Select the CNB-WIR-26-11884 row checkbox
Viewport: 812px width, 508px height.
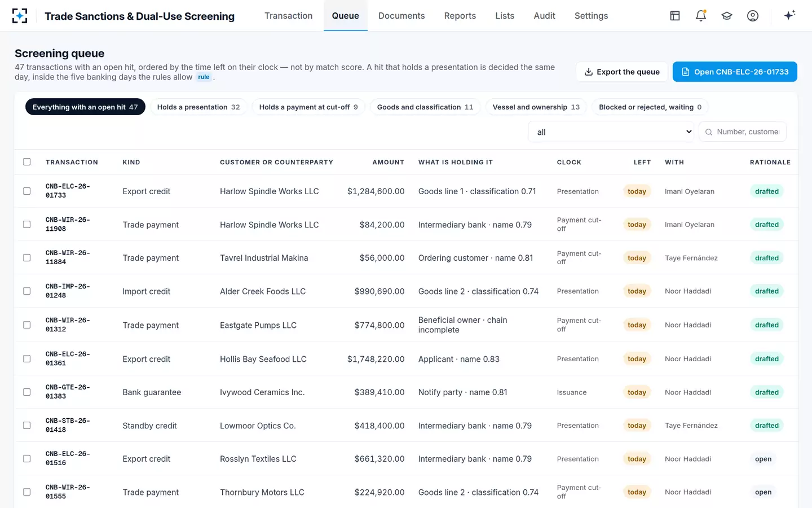[x=27, y=258]
